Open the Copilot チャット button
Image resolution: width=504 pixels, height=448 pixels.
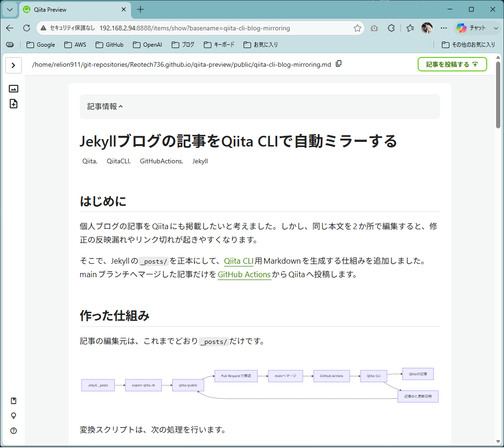point(471,28)
